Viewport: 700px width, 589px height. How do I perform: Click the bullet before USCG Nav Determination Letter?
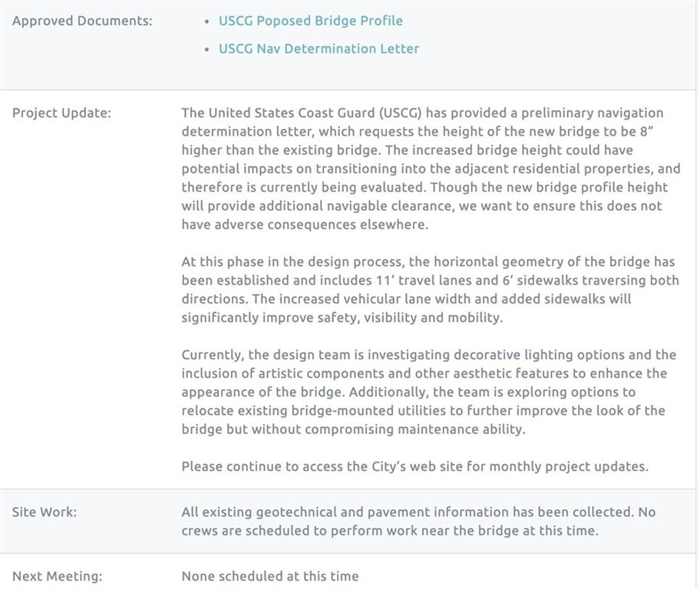click(207, 49)
